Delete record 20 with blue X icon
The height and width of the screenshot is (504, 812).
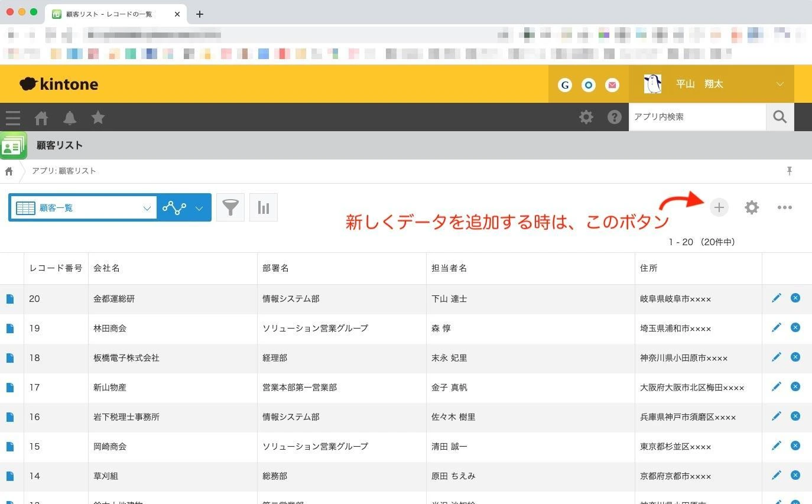click(795, 298)
